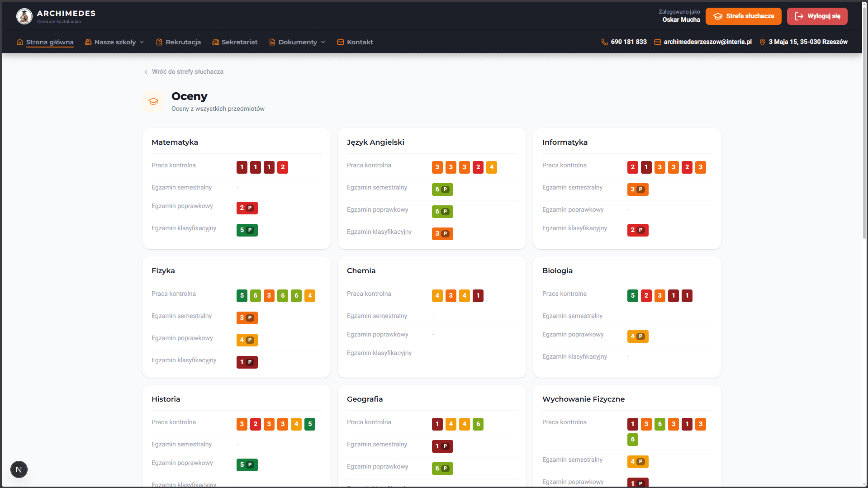
Task: Click Fizyka Egzamin poprawkowy grade 4 P
Action: tap(247, 340)
